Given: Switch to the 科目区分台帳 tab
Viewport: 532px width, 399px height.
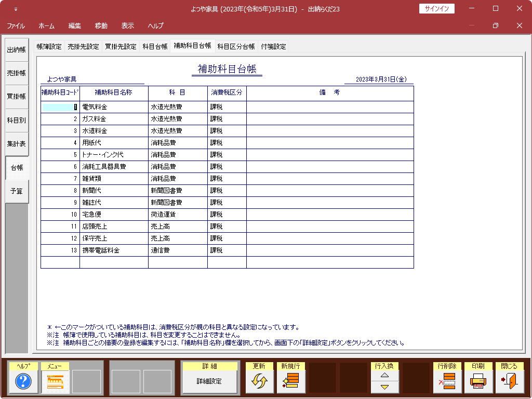Looking at the screenshot, I should (x=236, y=46).
